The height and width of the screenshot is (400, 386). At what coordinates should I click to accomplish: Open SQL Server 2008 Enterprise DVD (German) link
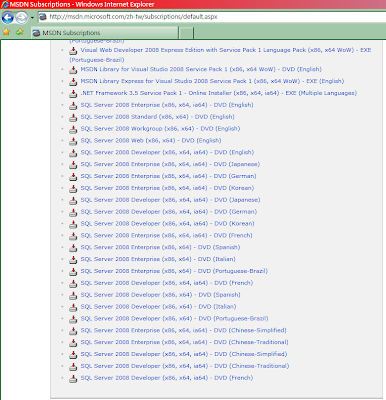[168, 176]
